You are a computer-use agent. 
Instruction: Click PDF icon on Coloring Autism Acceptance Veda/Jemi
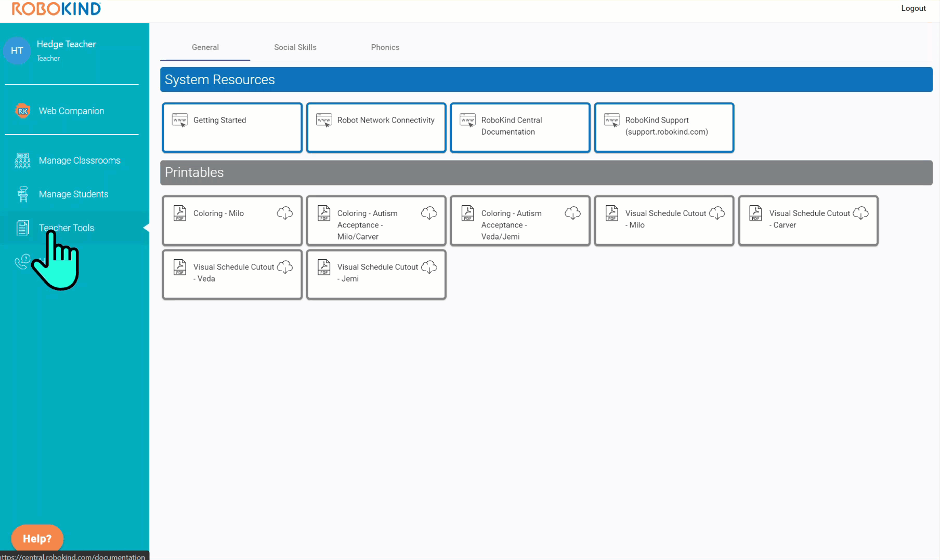(x=467, y=213)
